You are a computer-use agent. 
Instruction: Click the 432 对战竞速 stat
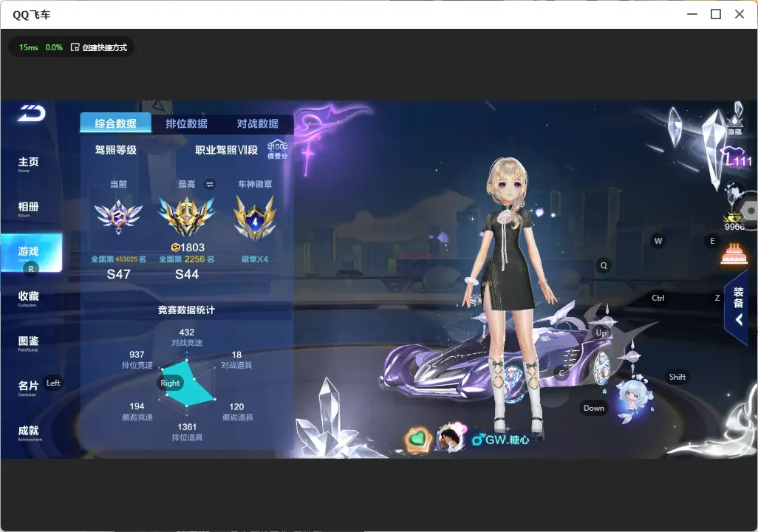pos(187,337)
